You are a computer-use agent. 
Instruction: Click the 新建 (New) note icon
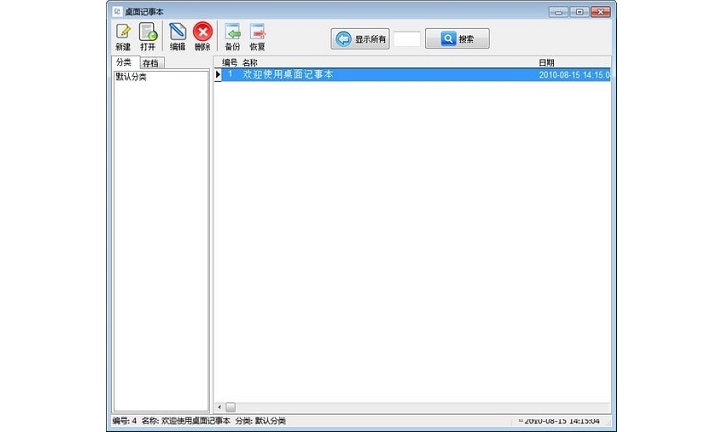click(123, 32)
